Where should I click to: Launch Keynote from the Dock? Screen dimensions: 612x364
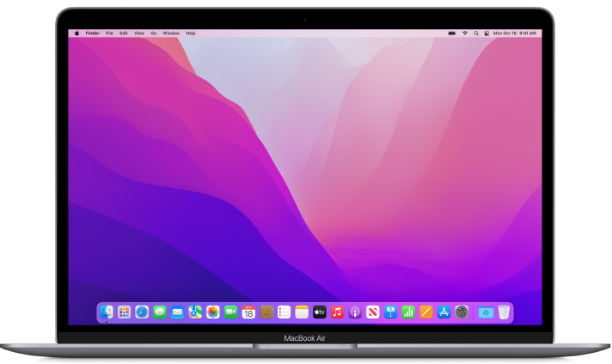[x=391, y=312]
